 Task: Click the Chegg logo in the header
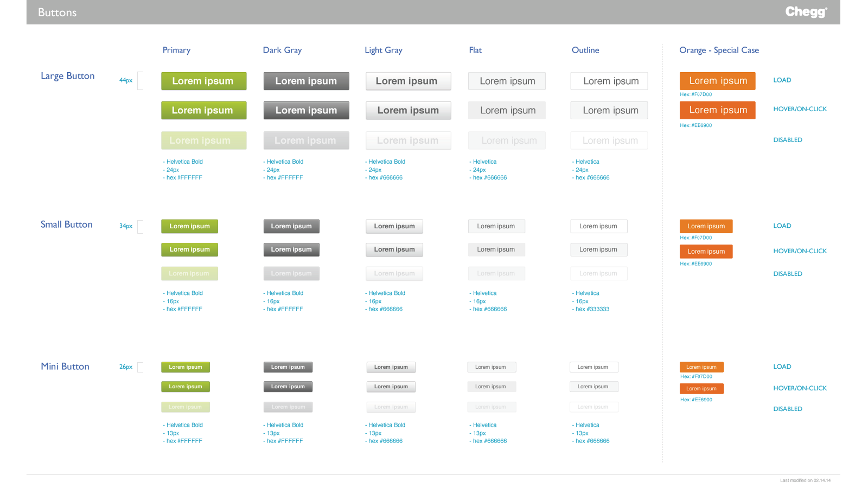pos(806,12)
